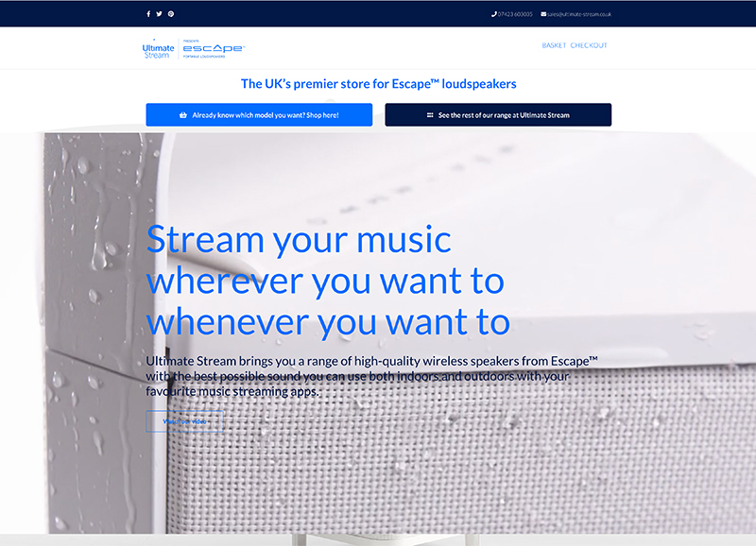Click the 'Stream your music' hero headline
The image size is (756, 546).
point(327,281)
